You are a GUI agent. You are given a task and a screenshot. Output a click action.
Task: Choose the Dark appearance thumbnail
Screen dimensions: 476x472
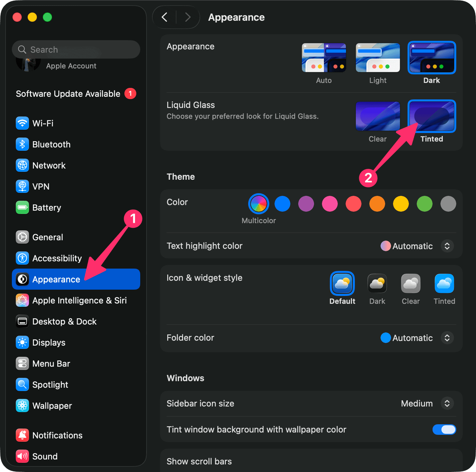coord(432,58)
